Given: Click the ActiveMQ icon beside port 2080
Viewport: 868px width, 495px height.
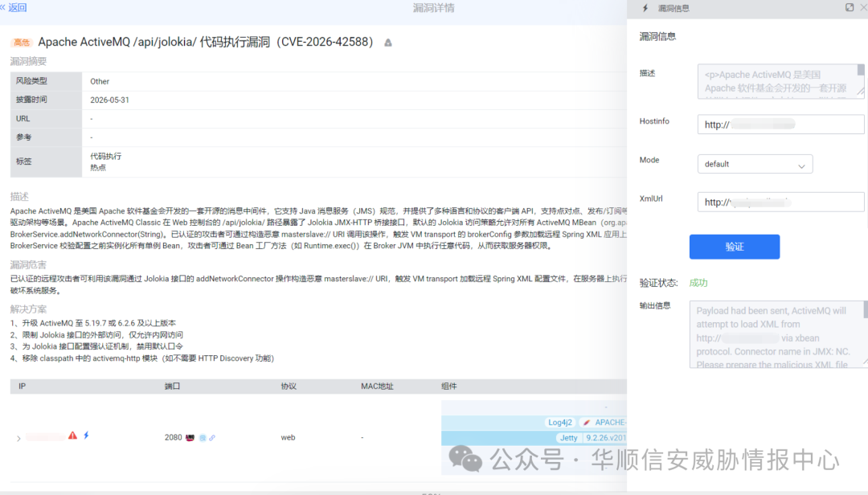Looking at the screenshot, I should 190,438.
